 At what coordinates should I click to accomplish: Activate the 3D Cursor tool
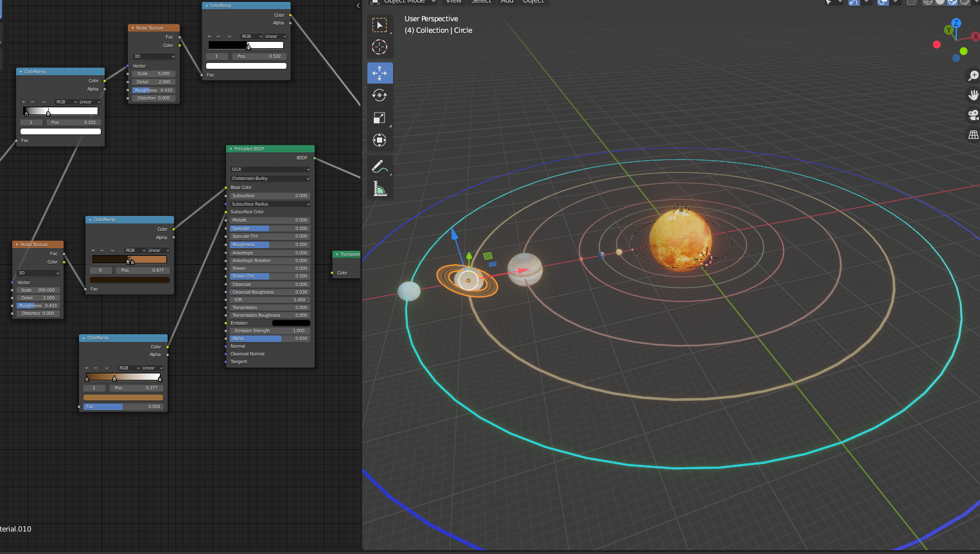click(380, 47)
